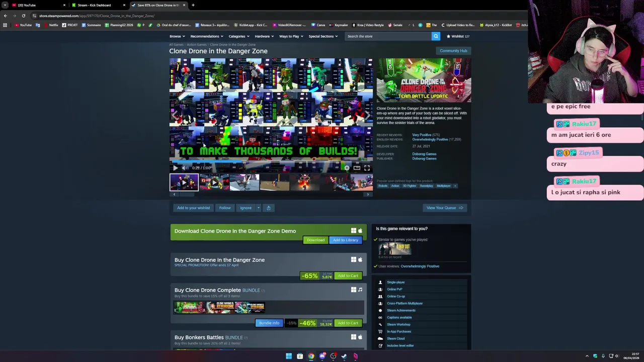Open the Robots tag
This screenshot has height=362, width=644.
[x=383, y=186]
